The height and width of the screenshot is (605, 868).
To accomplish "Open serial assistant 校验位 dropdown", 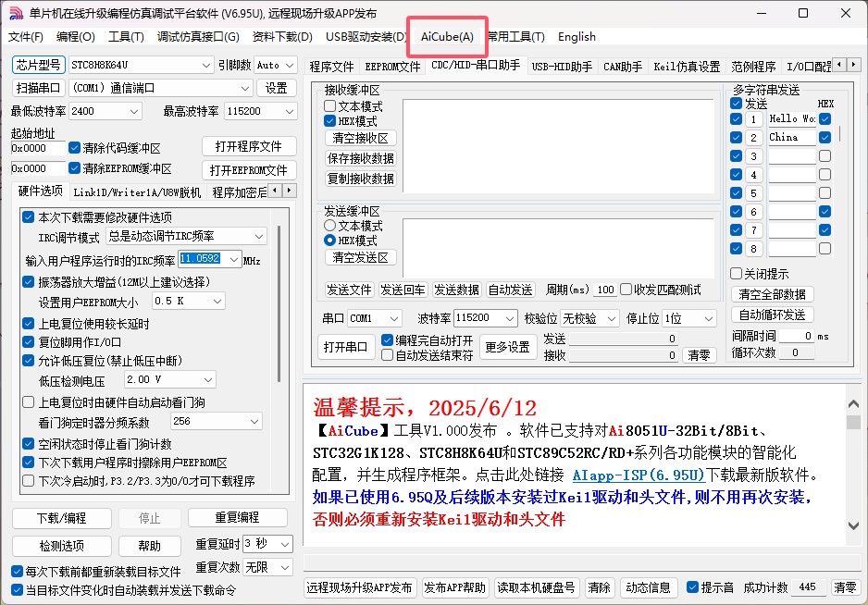I will tap(611, 318).
